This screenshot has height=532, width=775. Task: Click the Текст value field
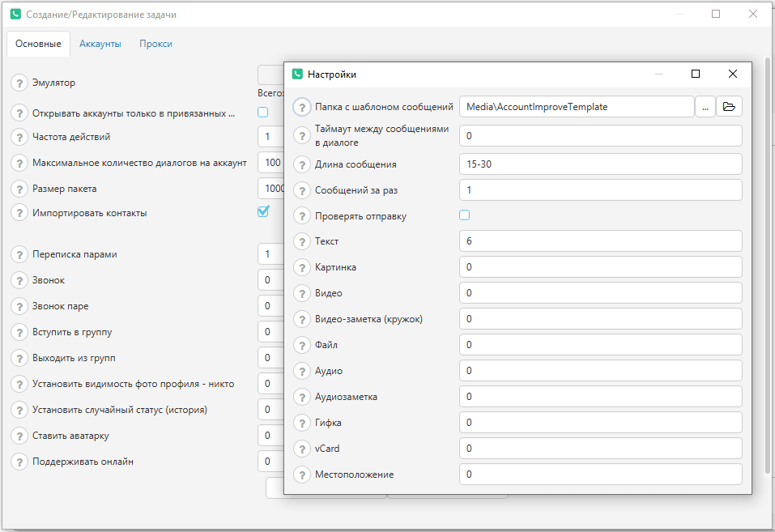coord(601,240)
